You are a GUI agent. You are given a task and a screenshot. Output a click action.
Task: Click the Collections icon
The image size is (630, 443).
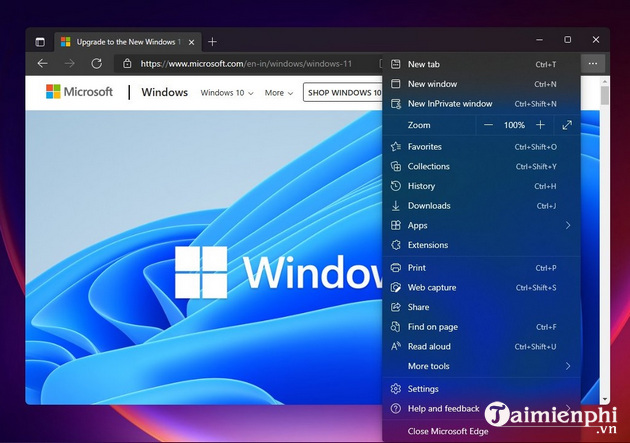click(x=396, y=166)
